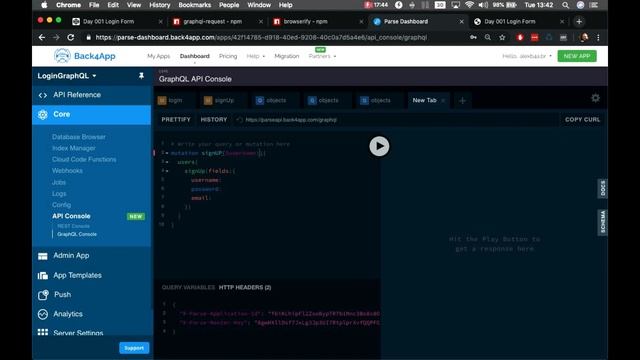
Task: Open Jobs in sidebar
Action: [59, 182]
